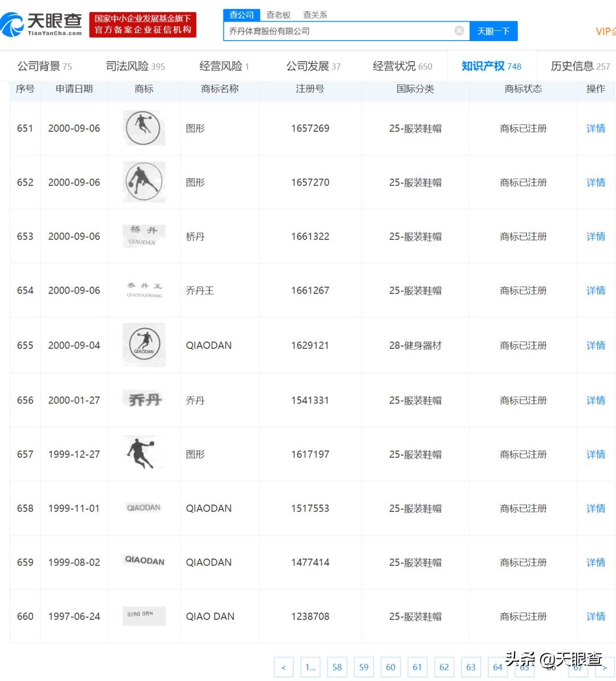Click the 注册号 column header
The image size is (616, 681).
point(310,88)
